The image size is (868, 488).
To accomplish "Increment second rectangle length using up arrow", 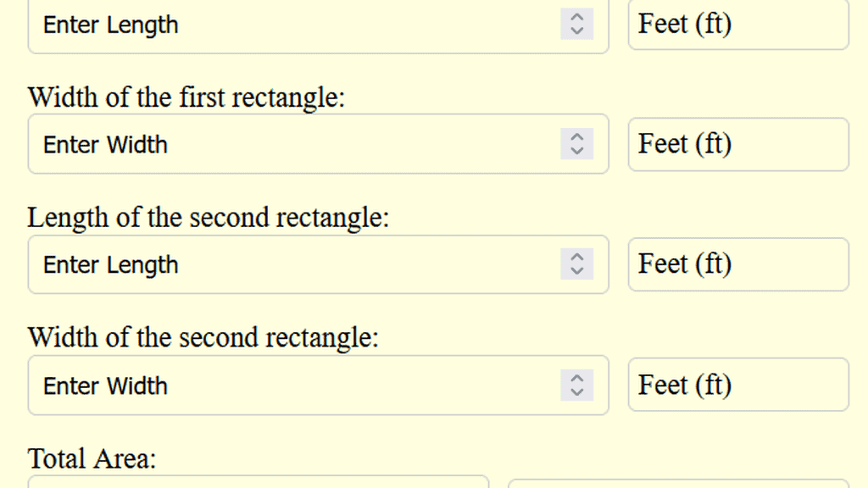I will [576, 258].
